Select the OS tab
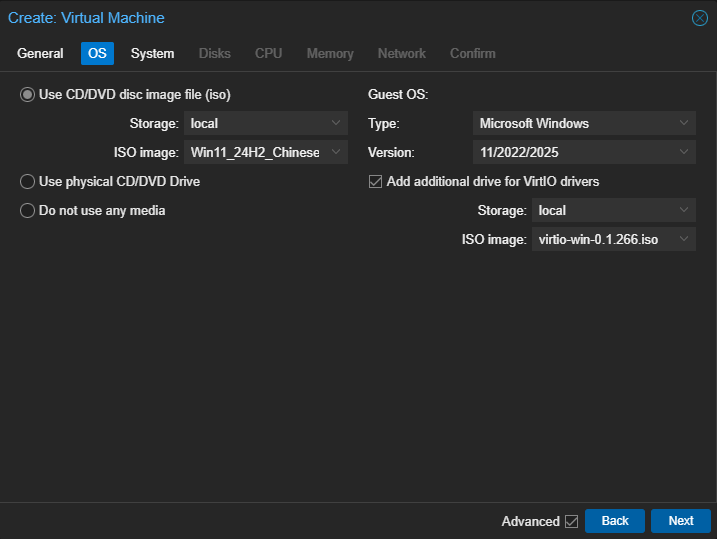Image resolution: width=717 pixels, height=539 pixels. 97,54
